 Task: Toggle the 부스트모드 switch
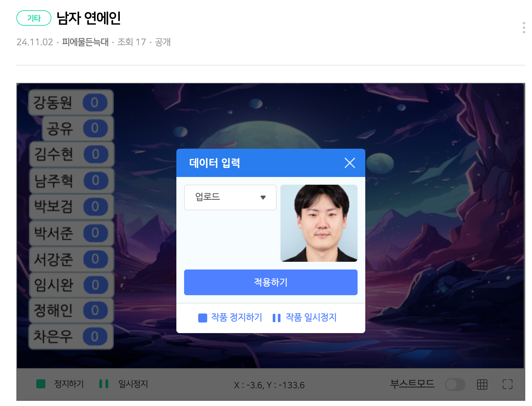[x=455, y=384]
